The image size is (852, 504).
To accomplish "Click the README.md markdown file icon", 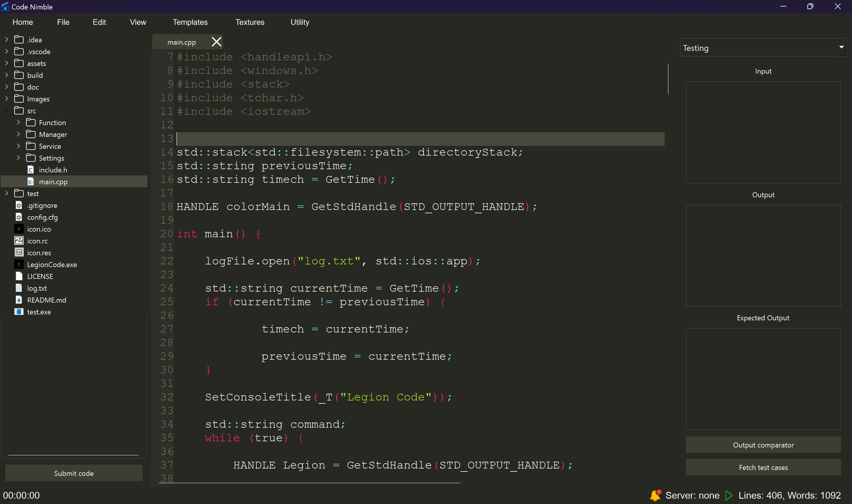I will click(x=19, y=300).
